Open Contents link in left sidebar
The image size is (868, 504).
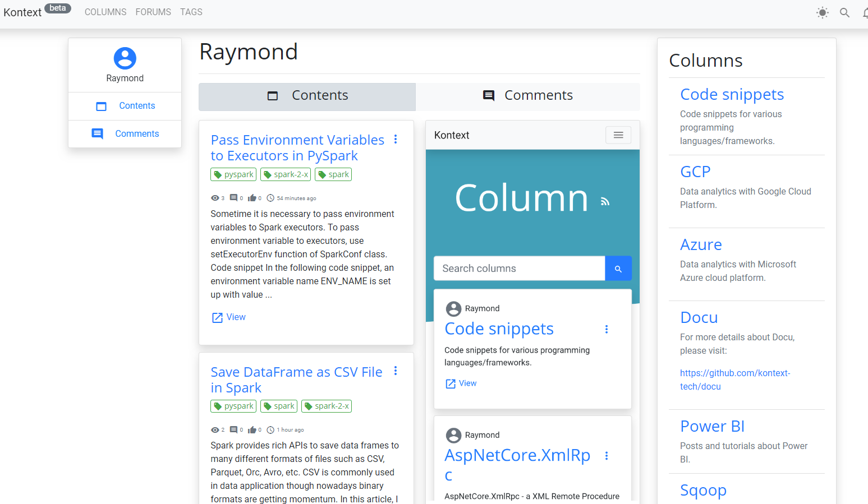click(x=137, y=106)
